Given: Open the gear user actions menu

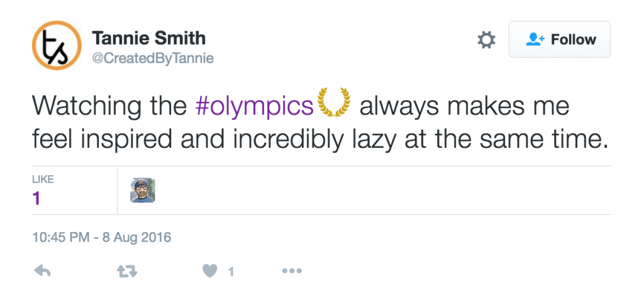Looking at the screenshot, I should tap(486, 40).
